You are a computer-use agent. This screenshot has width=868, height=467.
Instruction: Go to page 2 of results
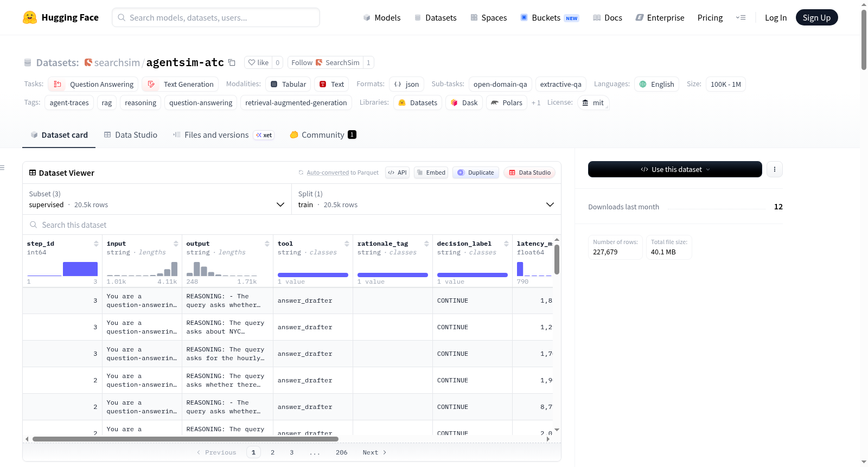272,452
